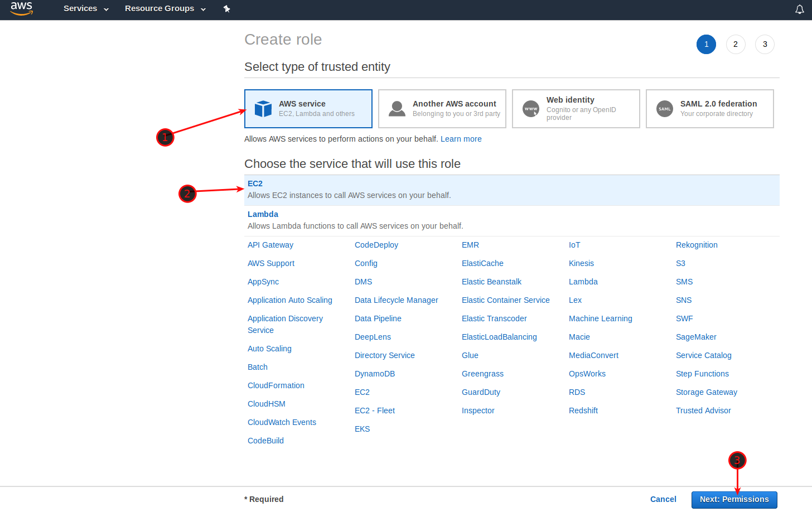Select Data Lifecycle Manager service
The height and width of the screenshot is (512, 812).
(x=397, y=300)
